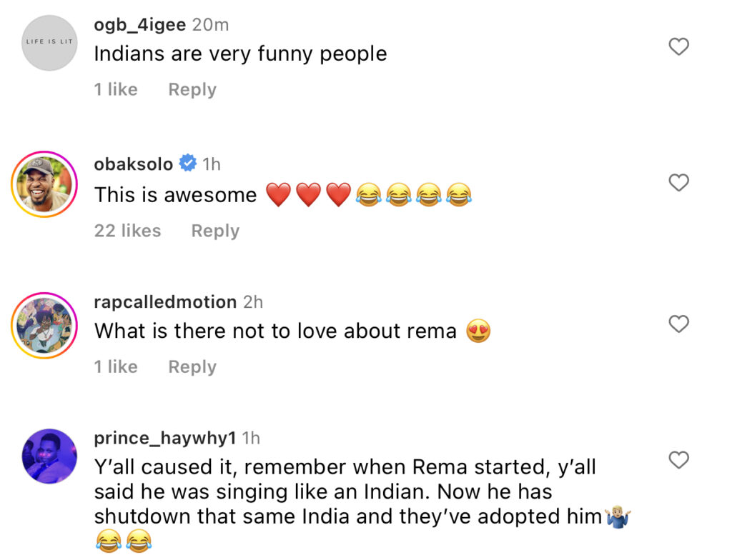View obaksolo's story from profile picture
732x560 pixels.
[44, 184]
